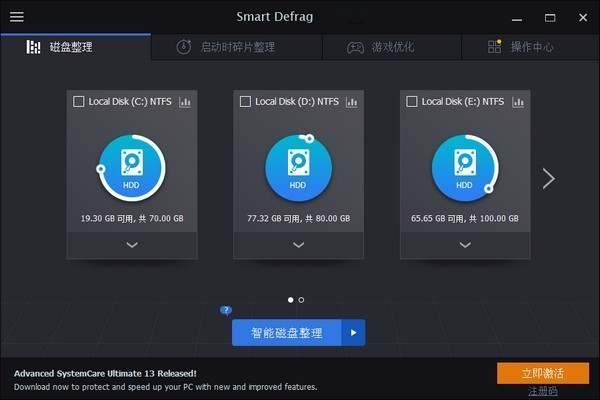Click the HDD circle icon for disk D:
Viewport: 600px width, 400px height.
point(298,168)
